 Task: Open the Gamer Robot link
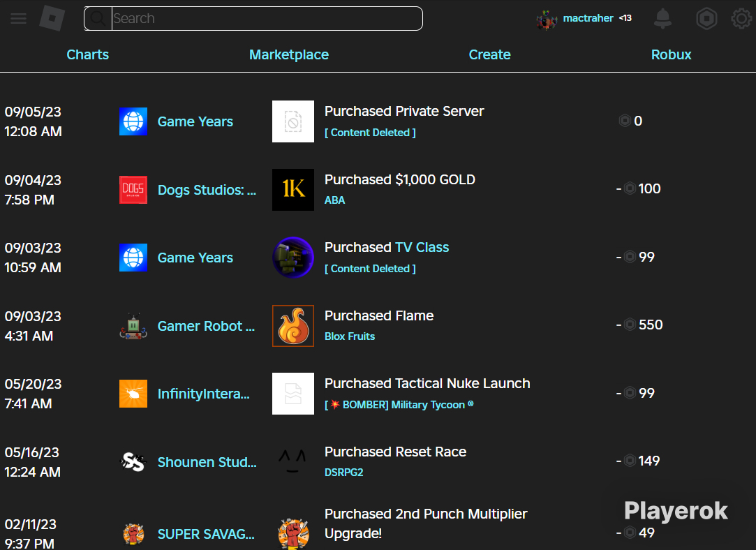coord(206,327)
